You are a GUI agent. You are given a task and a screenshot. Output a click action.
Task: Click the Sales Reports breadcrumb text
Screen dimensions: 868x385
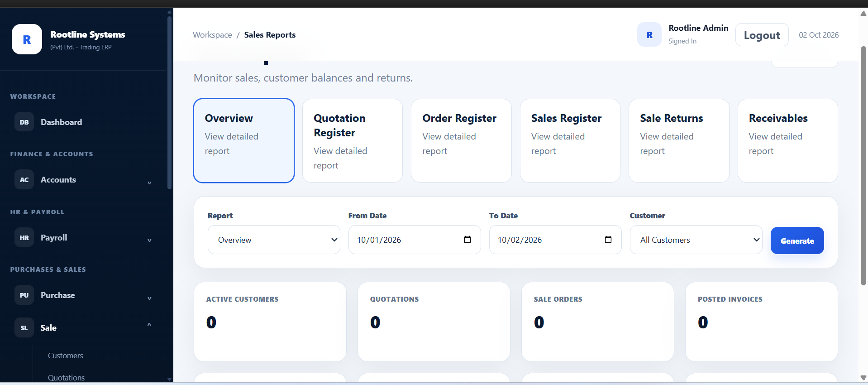[x=270, y=35]
